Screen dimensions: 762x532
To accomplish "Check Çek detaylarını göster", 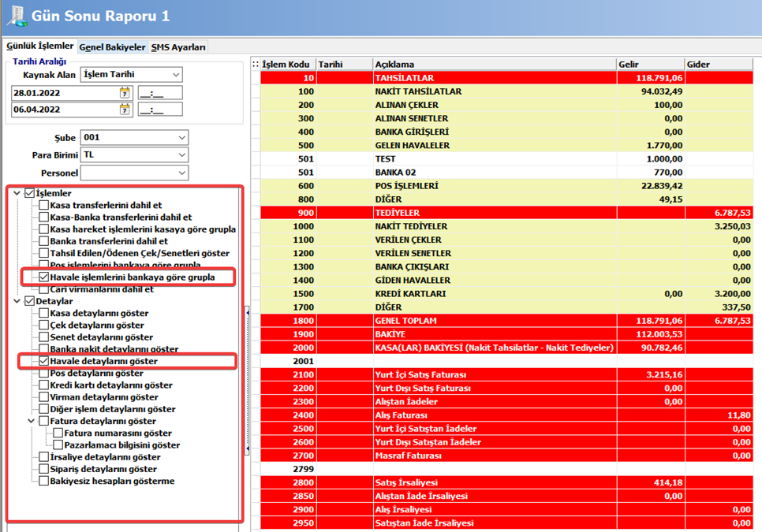I will (43, 326).
